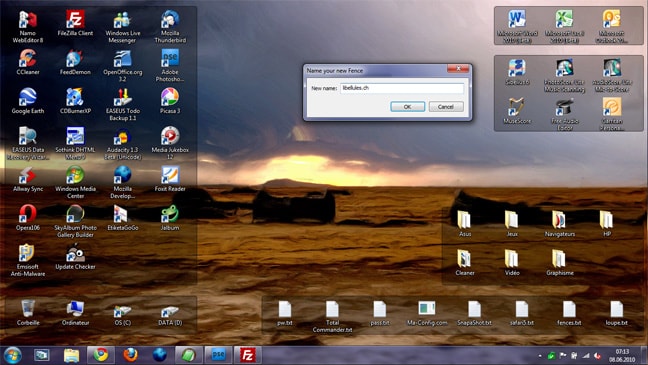Image resolution: width=648 pixels, height=365 pixels.
Task: Show hidden system tray icons arrow
Action: pos(540,355)
